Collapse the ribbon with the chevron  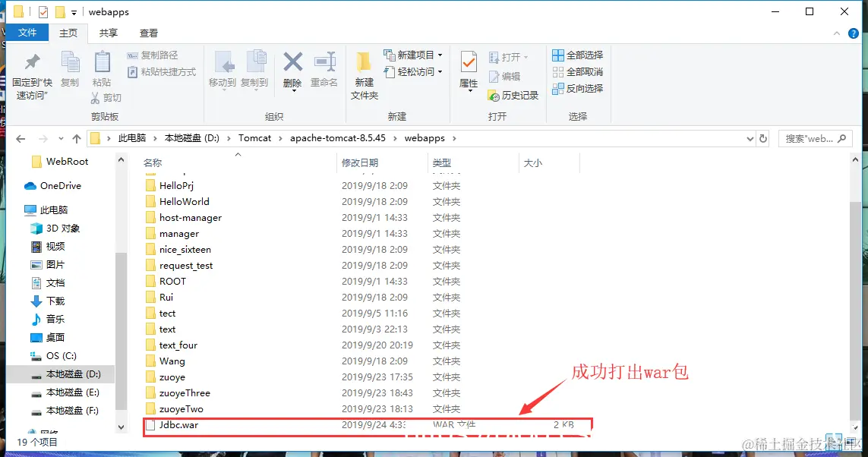[835, 33]
